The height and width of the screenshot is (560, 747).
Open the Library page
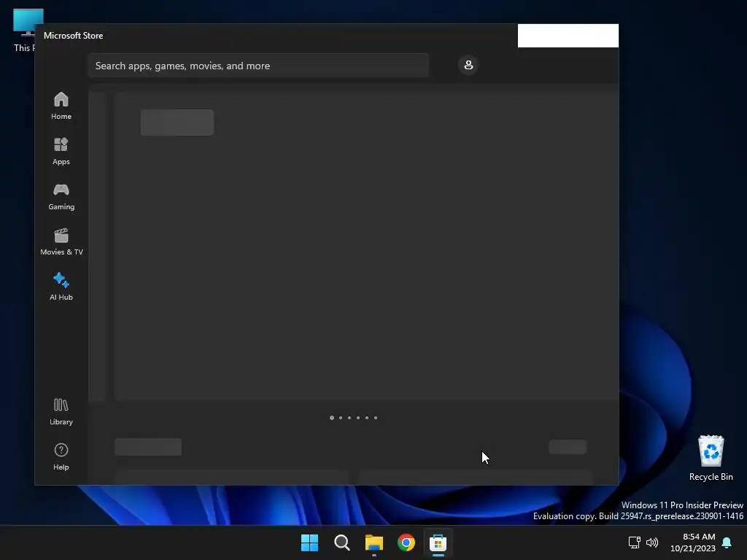click(x=61, y=411)
